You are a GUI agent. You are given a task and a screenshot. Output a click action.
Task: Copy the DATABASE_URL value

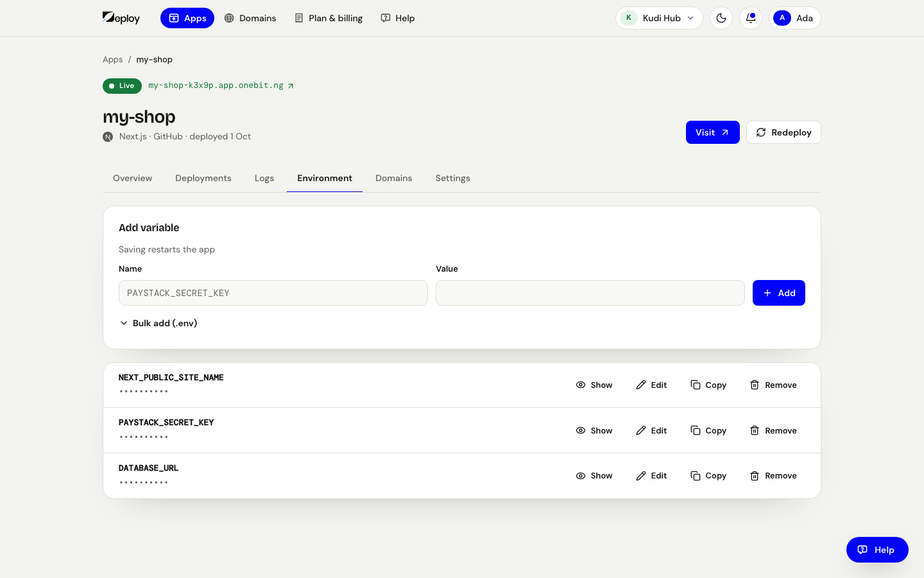[x=708, y=476]
